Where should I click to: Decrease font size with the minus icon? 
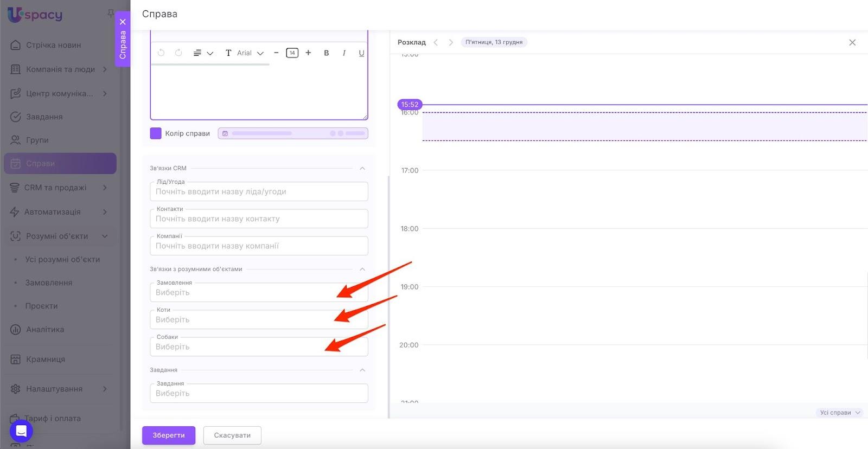276,53
